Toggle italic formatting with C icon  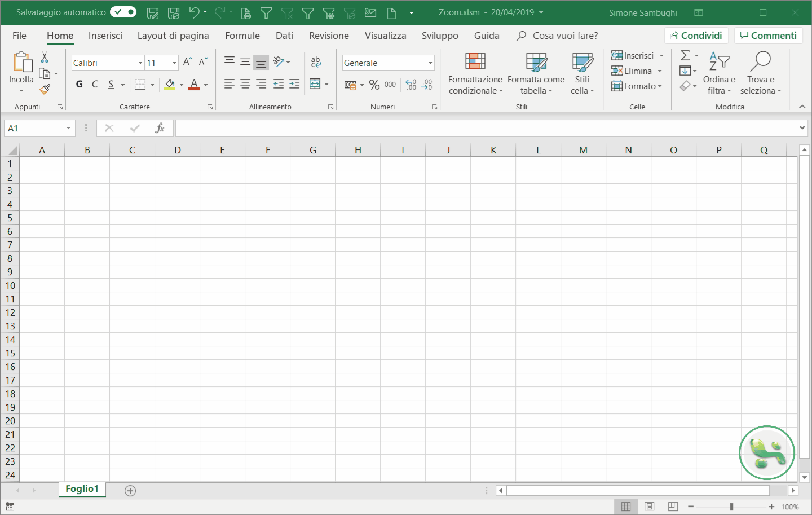[x=95, y=84]
